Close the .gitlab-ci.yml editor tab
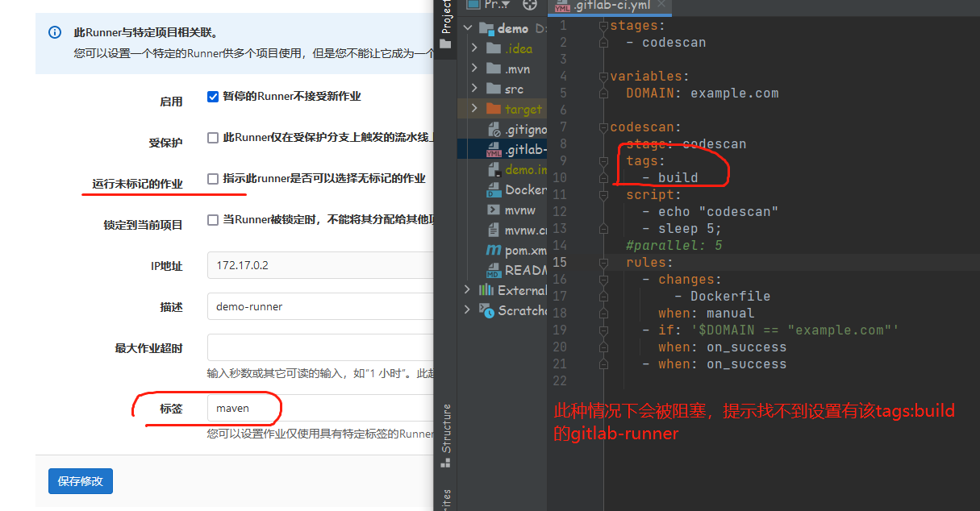The height and width of the screenshot is (511, 980). [661, 4]
